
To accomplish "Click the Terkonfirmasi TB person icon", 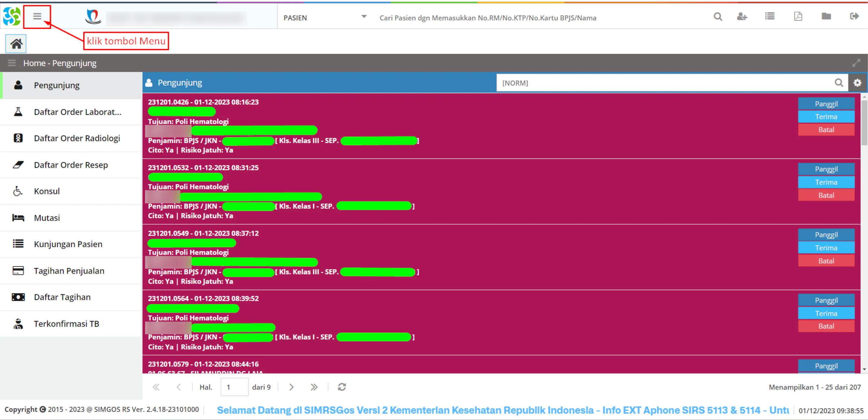I will [18, 323].
